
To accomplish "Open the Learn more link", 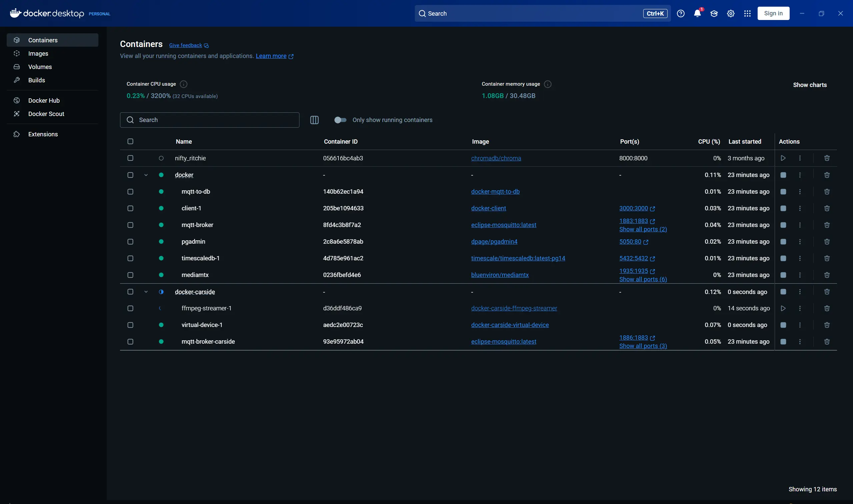I will 274,56.
